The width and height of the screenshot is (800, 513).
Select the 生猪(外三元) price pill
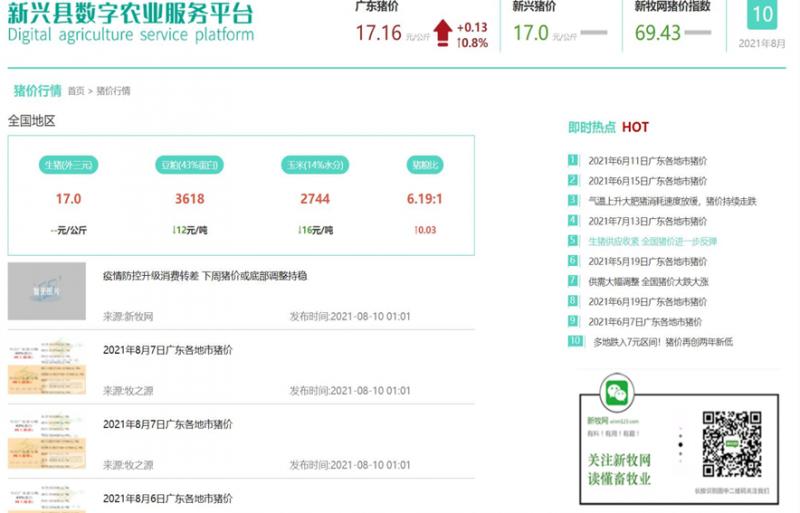pyautogui.click(x=69, y=165)
